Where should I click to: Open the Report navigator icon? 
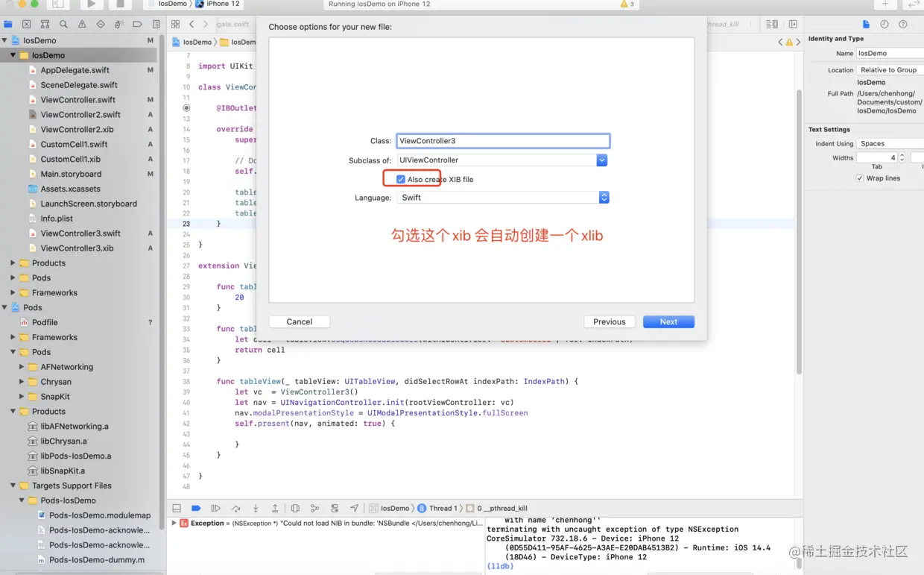click(156, 24)
